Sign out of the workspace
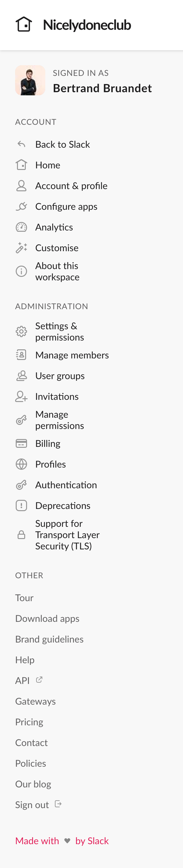The width and height of the screenshot is (183, 868). 32,804
